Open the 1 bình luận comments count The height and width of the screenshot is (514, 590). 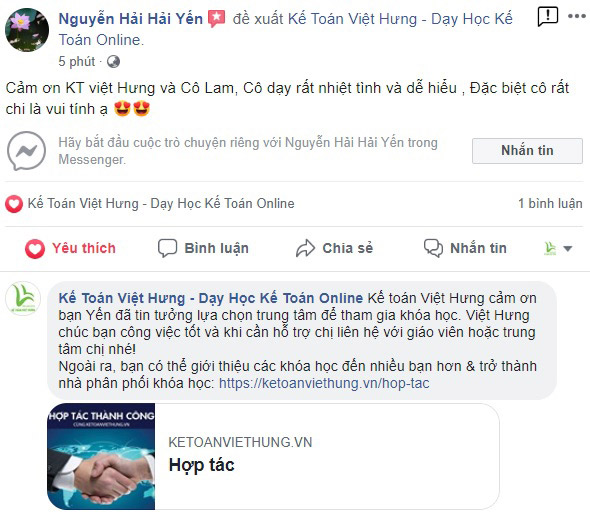click(550, 204)
